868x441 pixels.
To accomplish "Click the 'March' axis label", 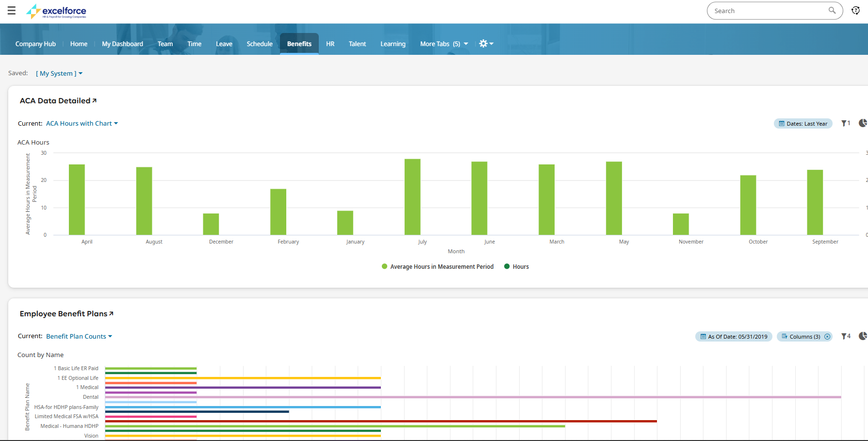I will [x=557, y=242].
